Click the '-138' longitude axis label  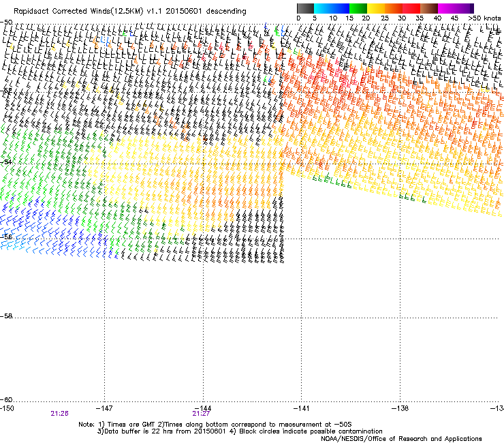coord(400,408)
